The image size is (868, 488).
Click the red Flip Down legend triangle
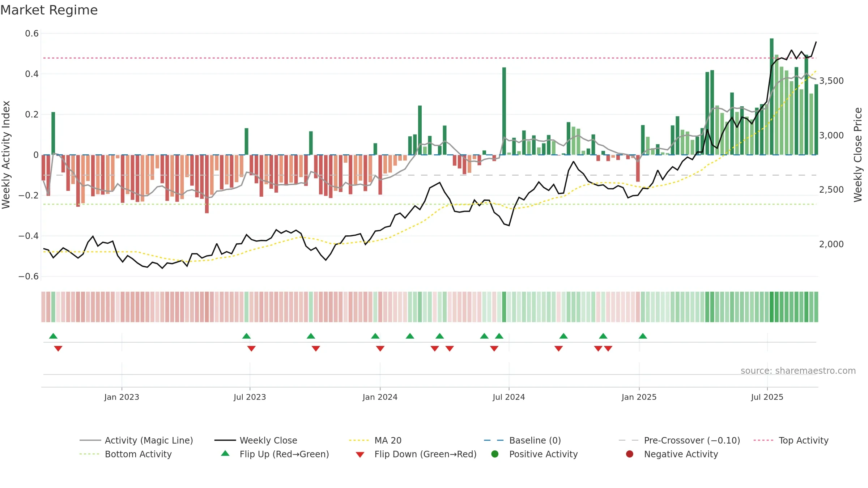pyautogui.click(x=360, y=455)
